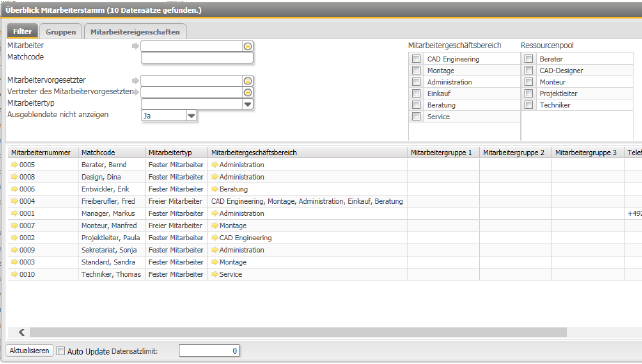
Task: Sort by Mitarbeitertyp column header
Action: (176, 152)
